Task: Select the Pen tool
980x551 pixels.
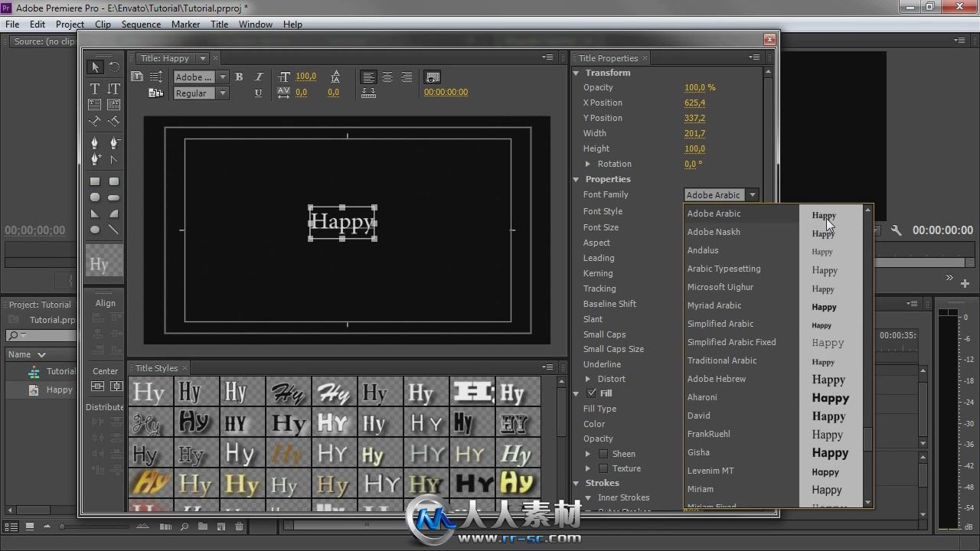Action: click(x=95, y=143)
